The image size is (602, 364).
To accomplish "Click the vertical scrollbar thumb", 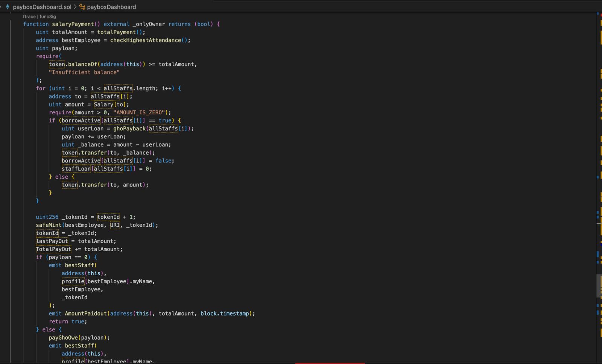I will click(599, 286).
